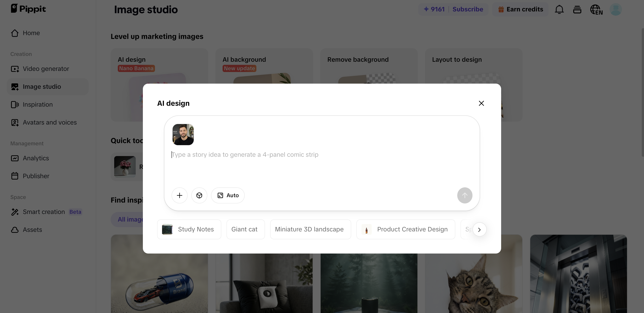Open the dark forest inspiration image
Screen dimensions: 644x313
pos(369,283)
